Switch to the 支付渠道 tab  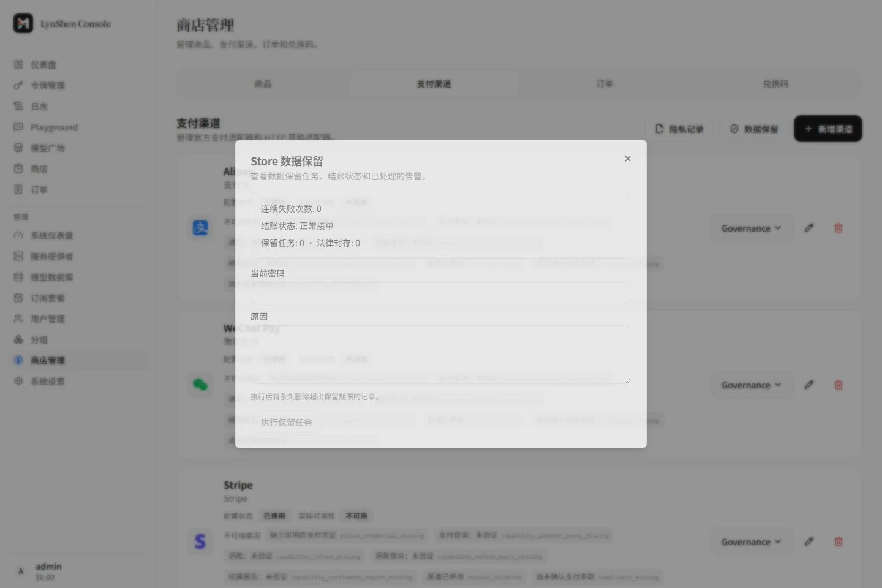pos(434,83)
